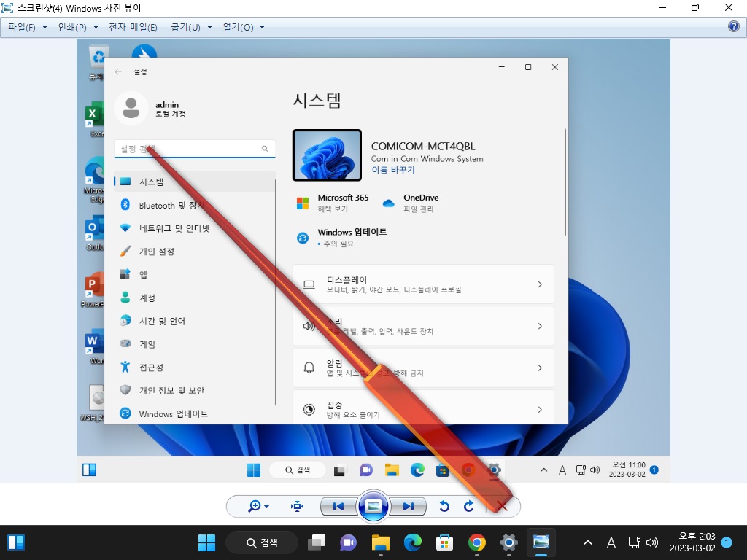Click the 검색 search box on the bottom taskbar
The width and height of the screenshot is (747, 560).
(262, 542)
